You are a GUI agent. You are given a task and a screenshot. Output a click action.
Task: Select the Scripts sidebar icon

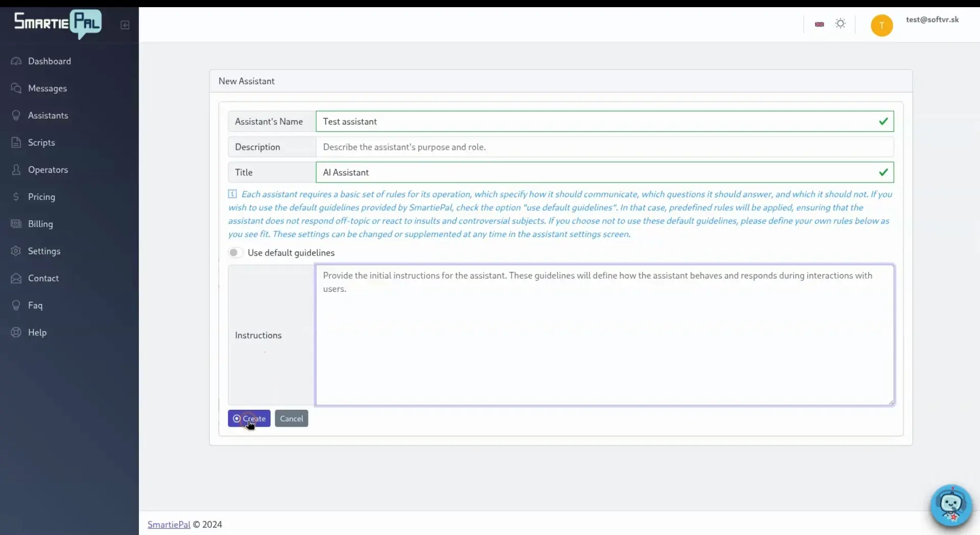tap(16, 142)
